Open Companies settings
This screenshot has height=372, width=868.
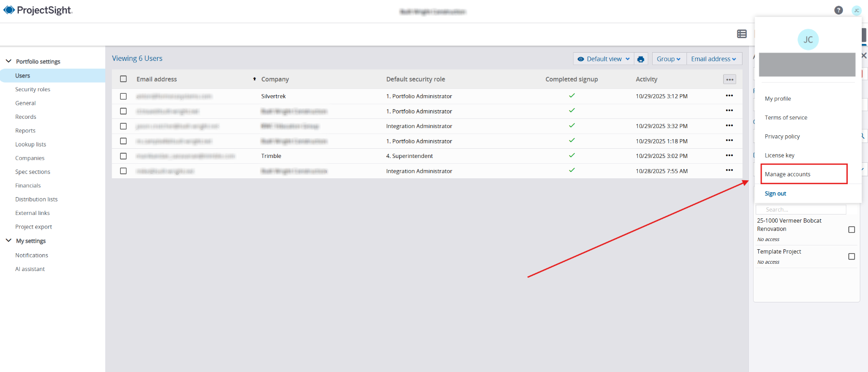(29, 158)
